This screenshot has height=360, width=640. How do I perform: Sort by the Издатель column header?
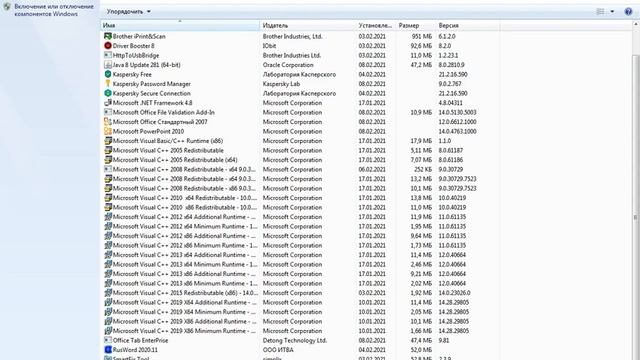click(308, 25)
